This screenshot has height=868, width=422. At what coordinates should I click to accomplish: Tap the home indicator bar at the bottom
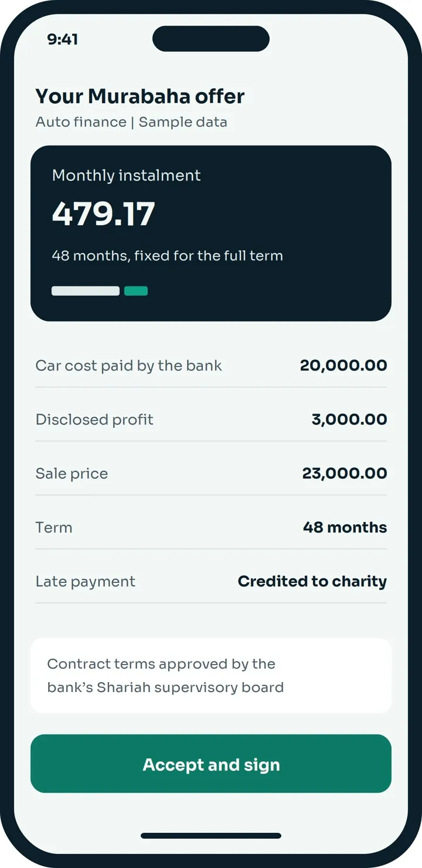click(x=211, y=836)
